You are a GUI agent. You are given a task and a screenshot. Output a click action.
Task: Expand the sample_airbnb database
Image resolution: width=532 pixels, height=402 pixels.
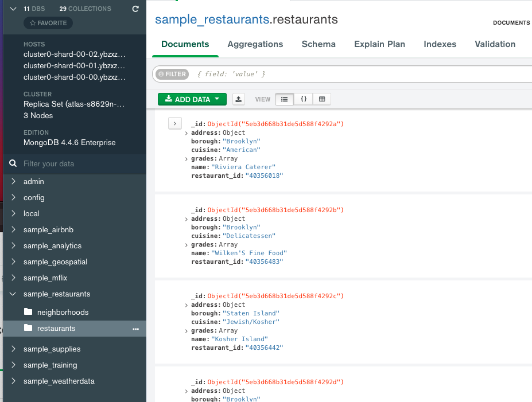pos(13,229)
